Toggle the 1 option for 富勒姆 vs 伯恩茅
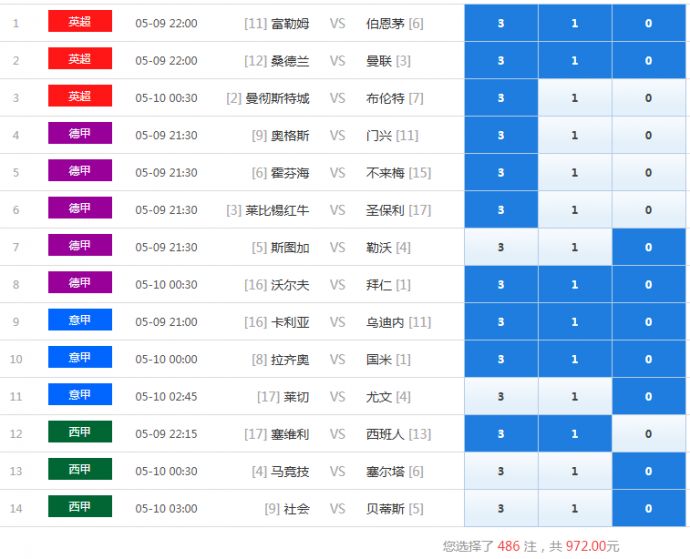This screenshot has width=690, height=559. (x=575, y=23)
